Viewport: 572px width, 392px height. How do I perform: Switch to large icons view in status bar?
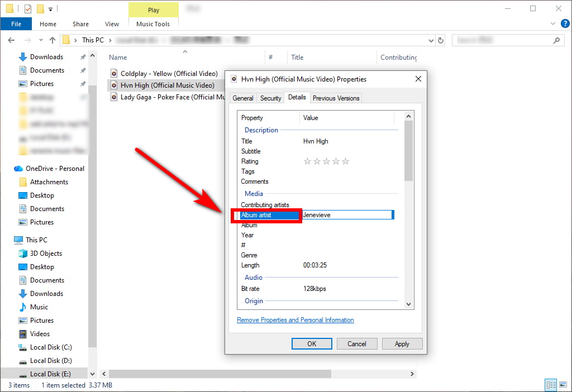click(x=563, y=385)
